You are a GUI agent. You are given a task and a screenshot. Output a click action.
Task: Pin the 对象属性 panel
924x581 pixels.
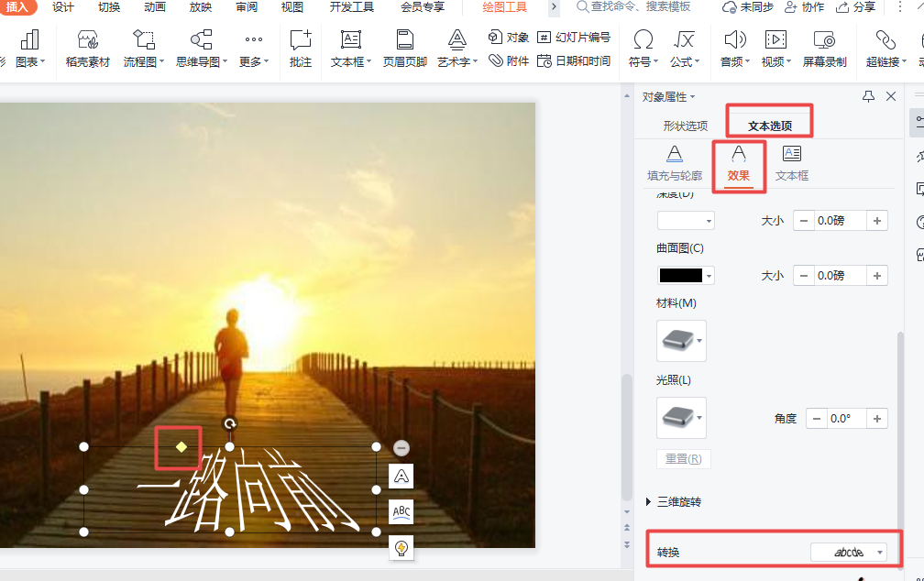(868, 96)
